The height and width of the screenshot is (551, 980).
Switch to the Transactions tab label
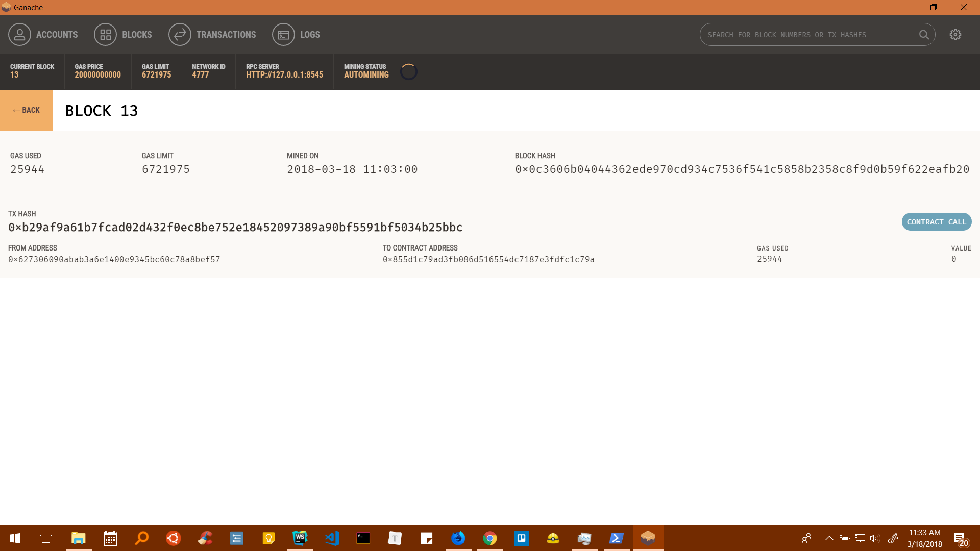pos(226,35)
